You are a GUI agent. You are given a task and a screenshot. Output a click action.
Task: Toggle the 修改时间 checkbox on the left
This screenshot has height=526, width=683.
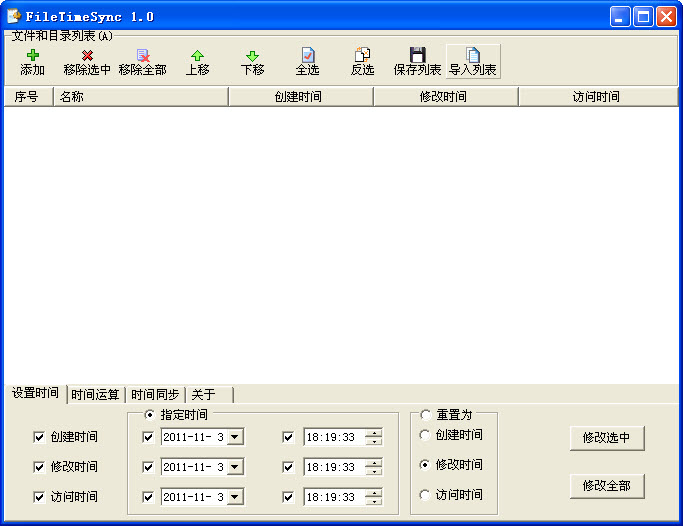[x=39, y=467]
